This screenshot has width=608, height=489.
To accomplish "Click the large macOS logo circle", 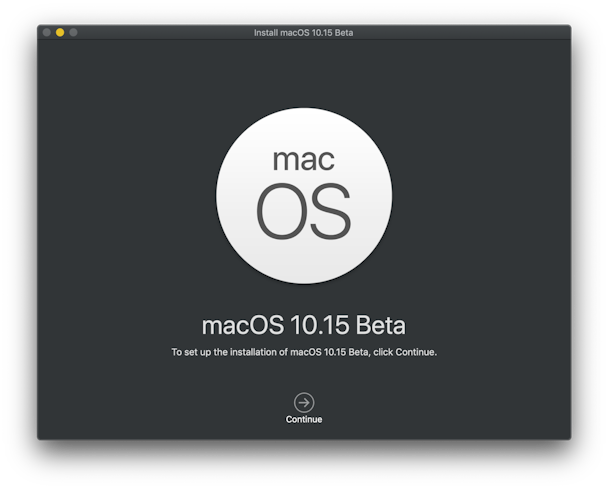I will [x=304, y=196].
